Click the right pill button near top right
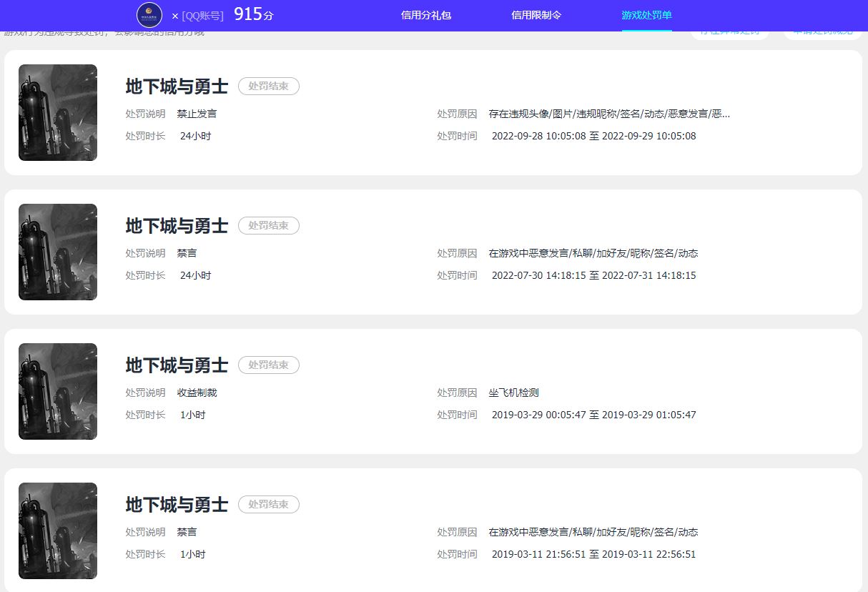Screen dimensions: 868x592 coord(822,32)
